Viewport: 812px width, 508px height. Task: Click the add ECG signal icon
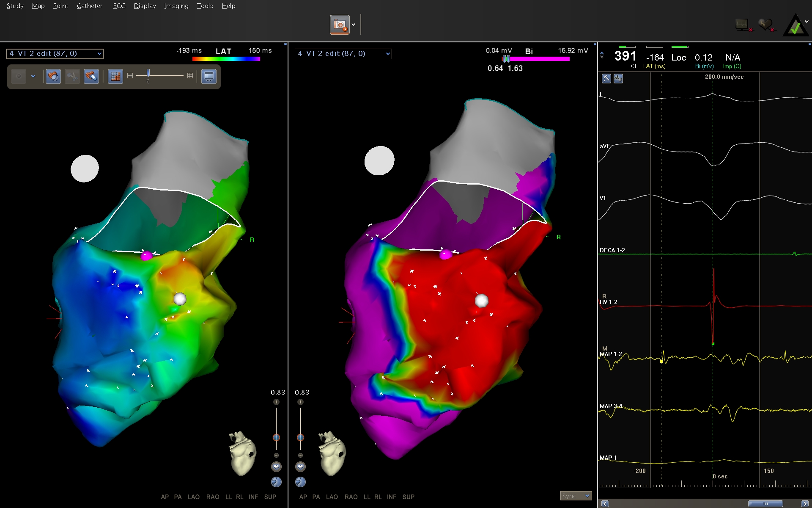[x=618, y=78]
